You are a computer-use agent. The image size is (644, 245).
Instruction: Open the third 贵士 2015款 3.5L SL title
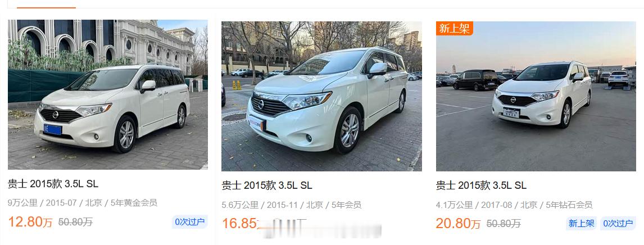point(481,185)
